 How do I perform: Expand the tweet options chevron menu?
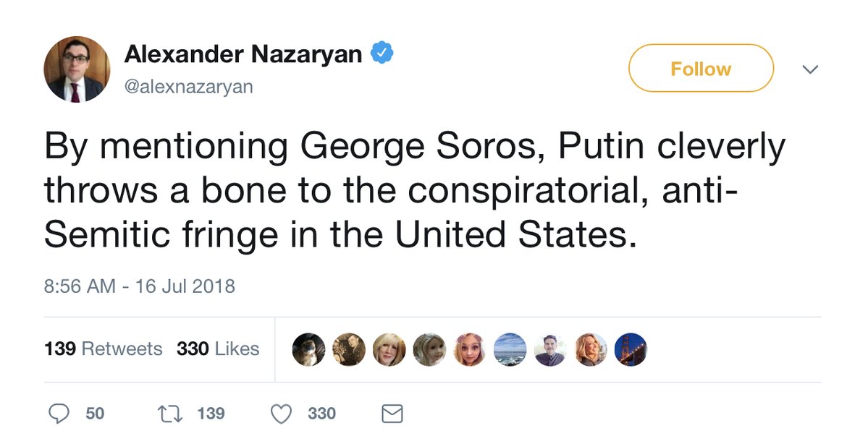(x=811, y=69)
